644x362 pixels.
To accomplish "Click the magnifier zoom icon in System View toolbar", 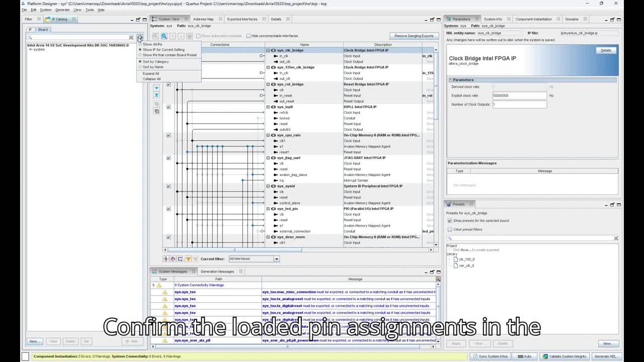I will [164, 36].
